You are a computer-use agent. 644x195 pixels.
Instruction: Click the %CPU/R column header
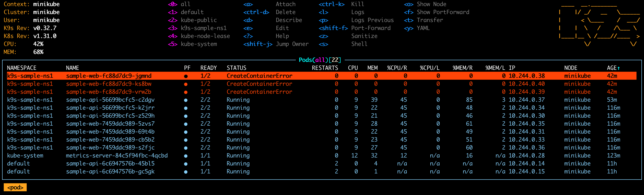coord(397,68)
